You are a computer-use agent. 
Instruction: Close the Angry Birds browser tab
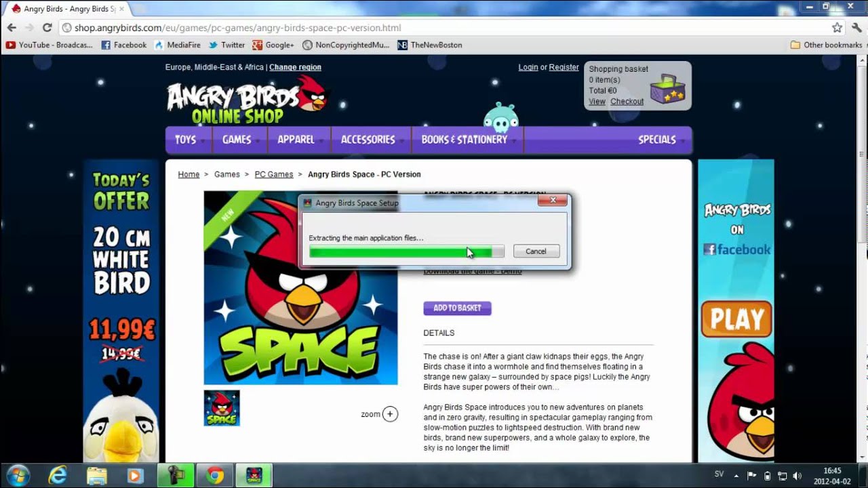121,9
